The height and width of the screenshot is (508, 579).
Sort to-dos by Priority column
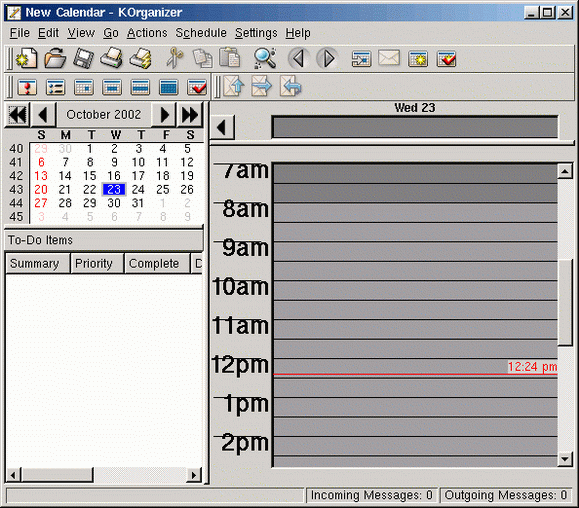tap(97, 263)
